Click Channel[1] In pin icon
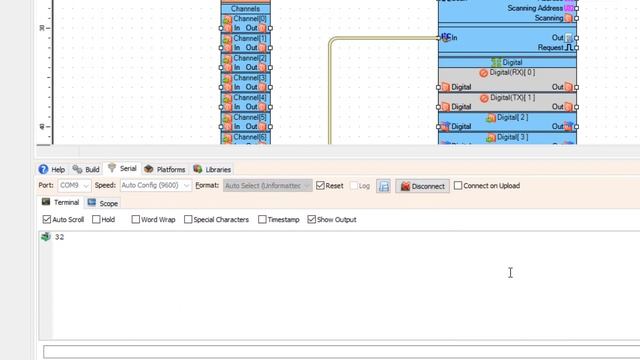This screenshot has width=640, height=360. click(x=228, y=48)
